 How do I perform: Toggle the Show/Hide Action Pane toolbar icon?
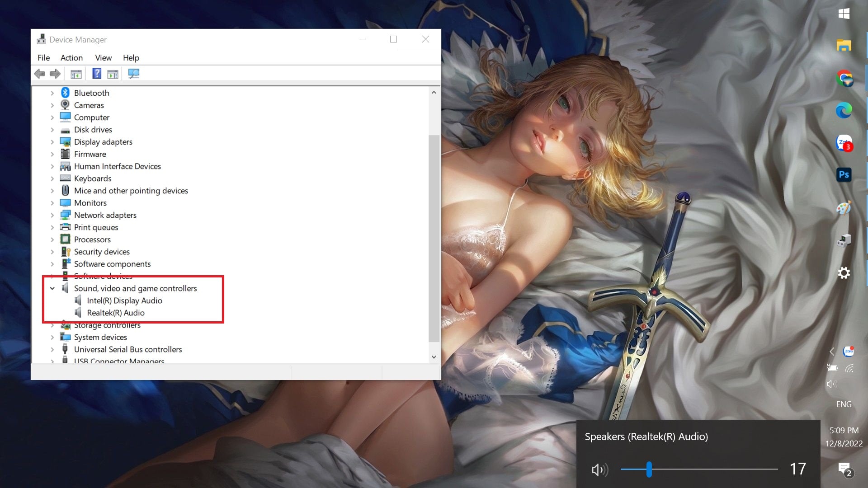(113, 74)
